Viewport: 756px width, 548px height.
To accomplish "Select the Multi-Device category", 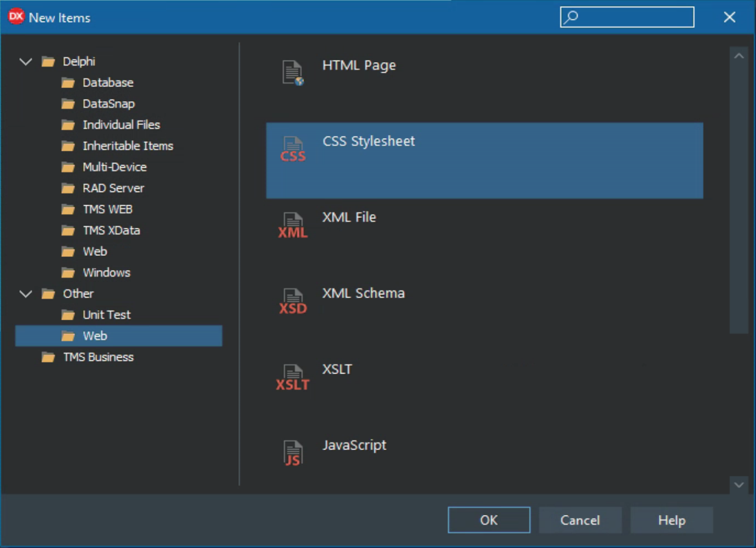I will click(114, 167).
